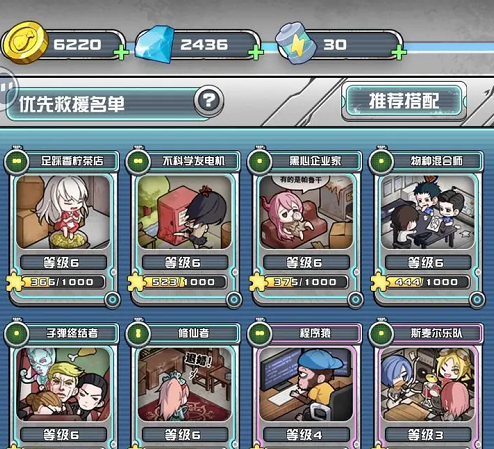The height and width of the screenshot is (449, 494).
Task: Tap round corner button on 黑心企业家 card
Action: coord(355,299)
